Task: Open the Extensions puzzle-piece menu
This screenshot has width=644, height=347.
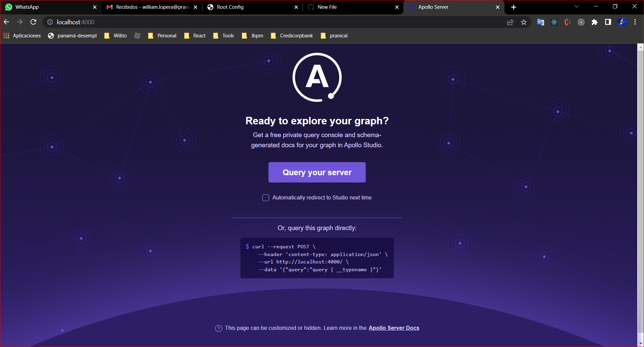Action: [x=594, y=22]
